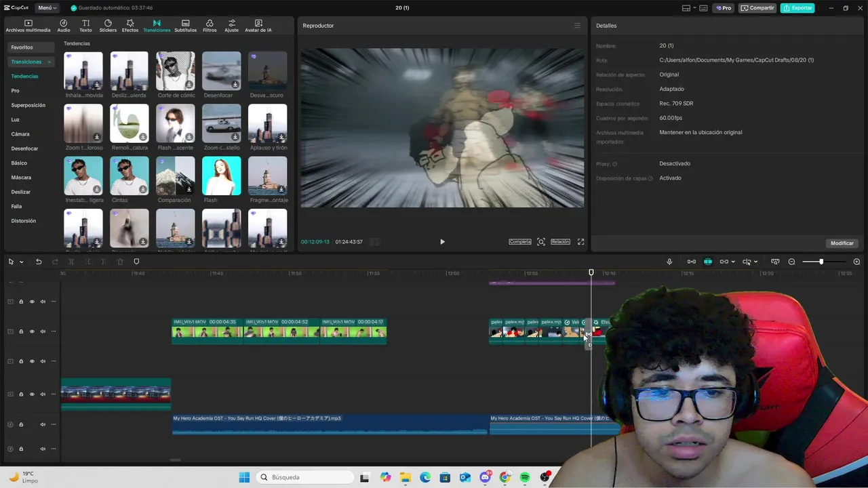The height and width of the screenshot is (488, 868).
Task: Adjust the timeline zoom slider
Action: click(x=821, y=262)
